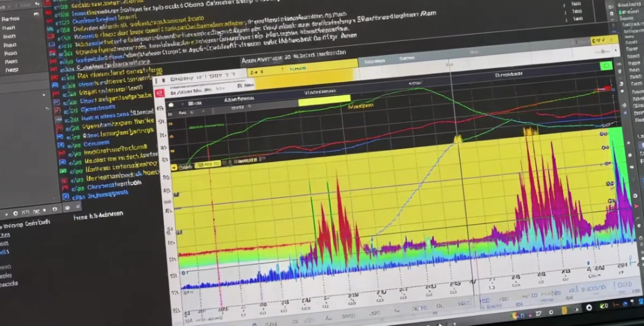The width and height of the screenshot is (644, 326).
Task: Click the red marker at the green curve's right end
Action: [x=608, y=88]
